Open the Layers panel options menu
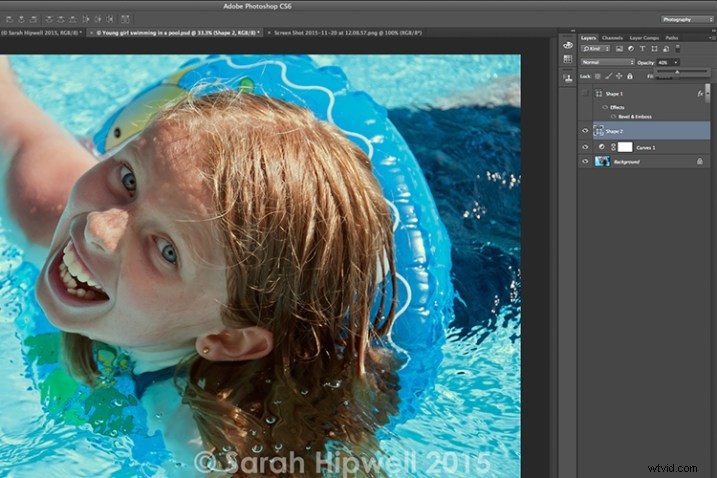The width and height of the screenshot is (717, 478). click(x=711, y=38)
